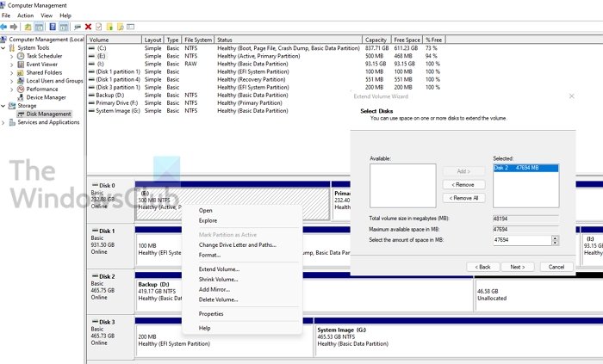Click the Forward arrow toolbar icon
Viewport: 603px width, 364px height.
16,27
